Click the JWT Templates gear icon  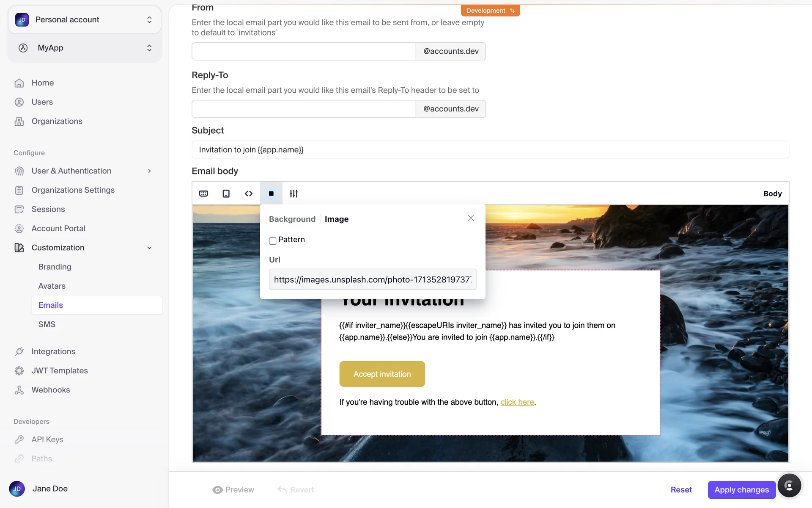[19, 371]
